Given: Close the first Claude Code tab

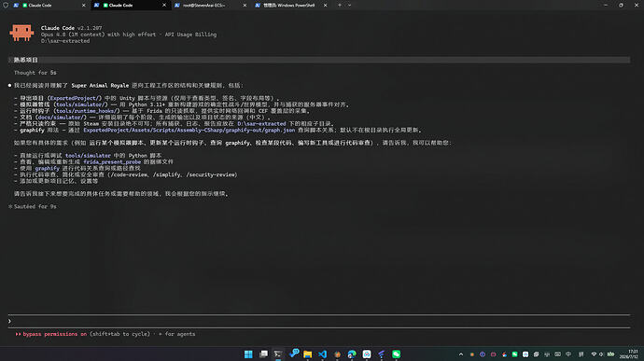Looking at the screenshot, I should 83,6.
